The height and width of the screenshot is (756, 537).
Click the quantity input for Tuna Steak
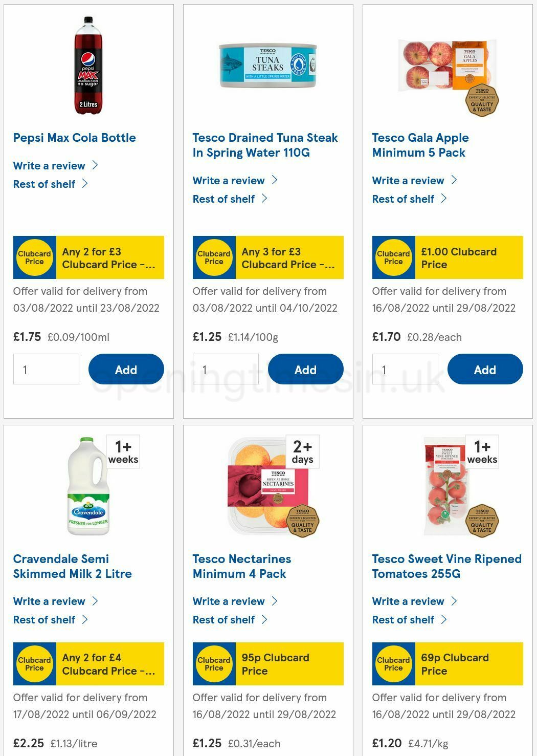225,369
